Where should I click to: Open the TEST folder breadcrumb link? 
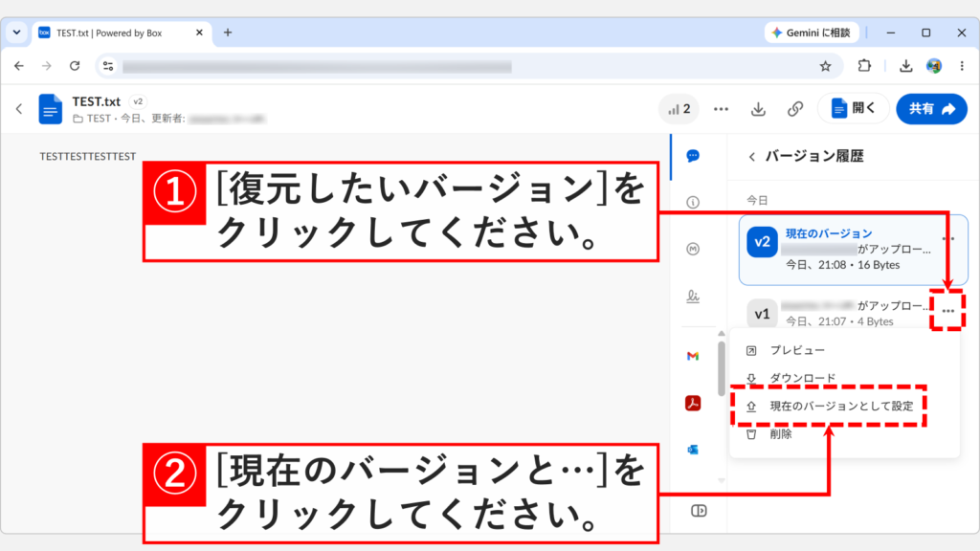(x=99, y=118)
